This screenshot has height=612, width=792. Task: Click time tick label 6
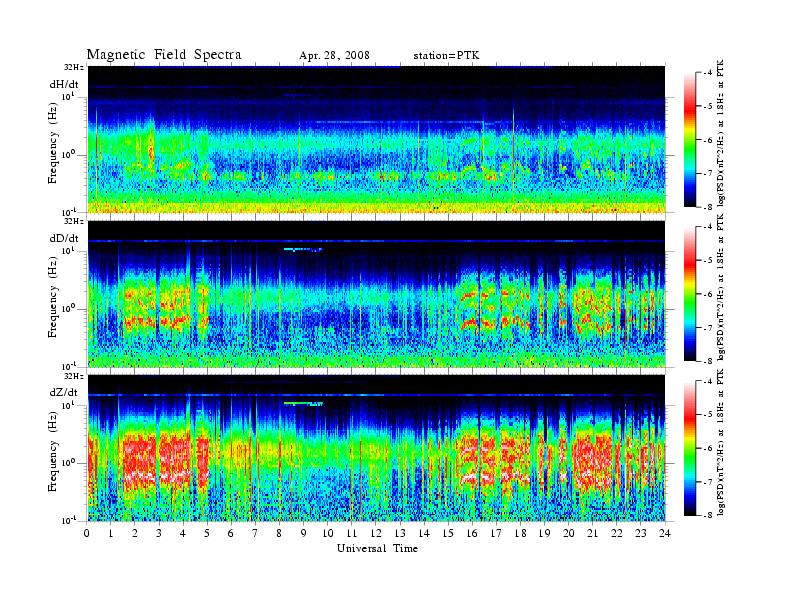click(x=231, y=534)
